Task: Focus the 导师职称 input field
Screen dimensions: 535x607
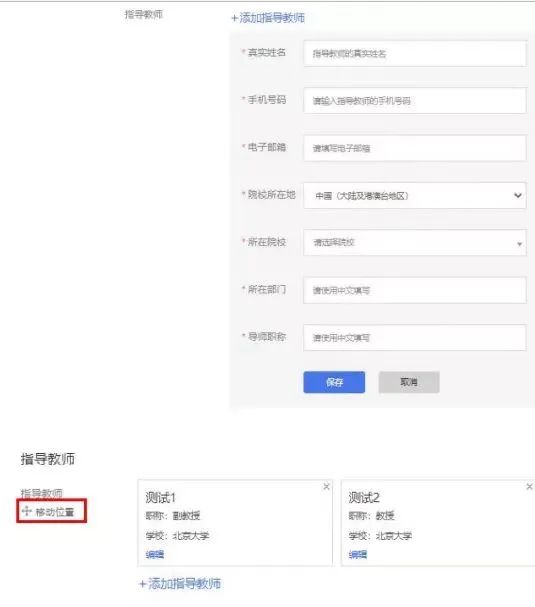Action: coord(415,338)
